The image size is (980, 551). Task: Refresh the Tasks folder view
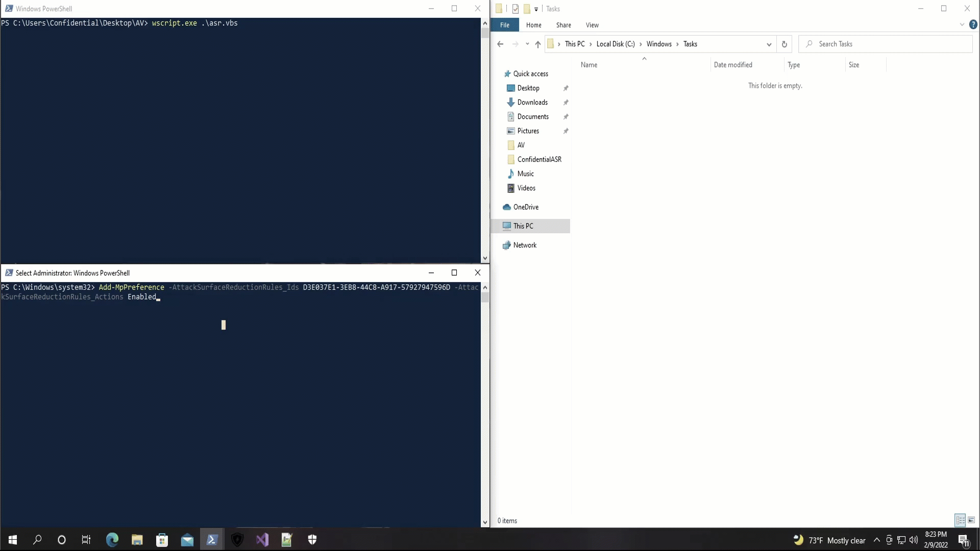(x=785, y=44)
